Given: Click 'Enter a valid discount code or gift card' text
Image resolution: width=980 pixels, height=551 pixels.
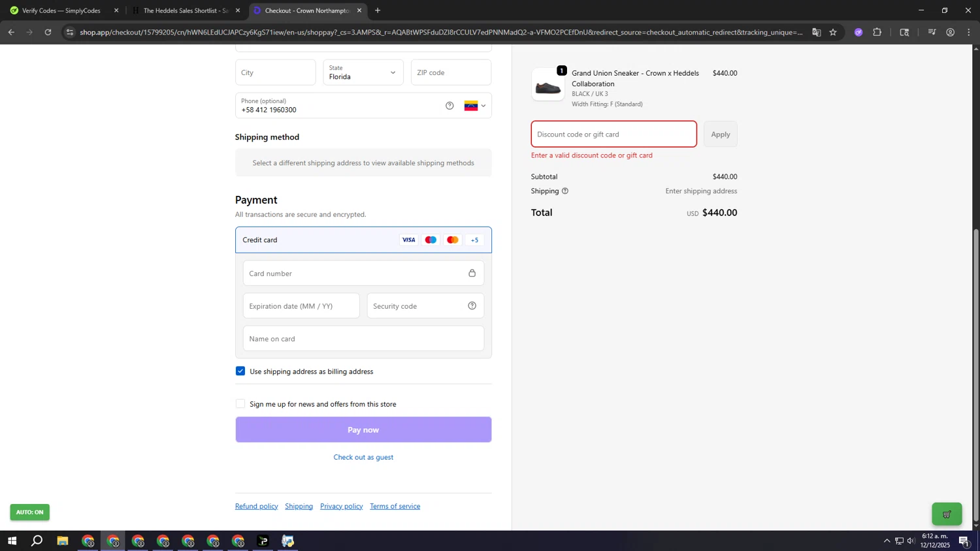Looking at the screenshot, I should pyautogui.click(x=592, y=155).
